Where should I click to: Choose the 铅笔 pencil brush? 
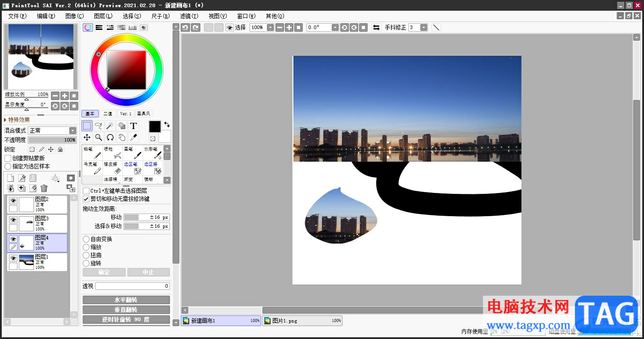93,153
